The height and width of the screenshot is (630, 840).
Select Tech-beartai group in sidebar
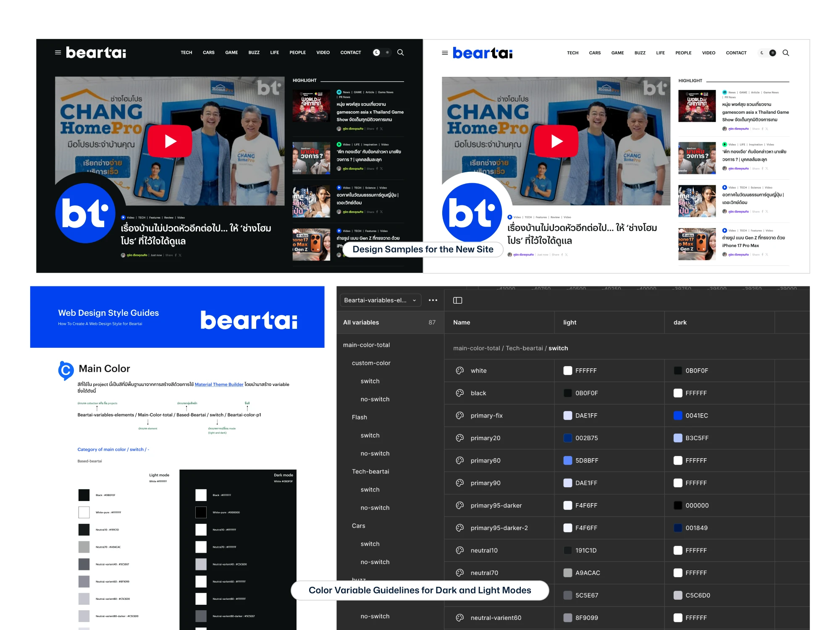[370, 472]
